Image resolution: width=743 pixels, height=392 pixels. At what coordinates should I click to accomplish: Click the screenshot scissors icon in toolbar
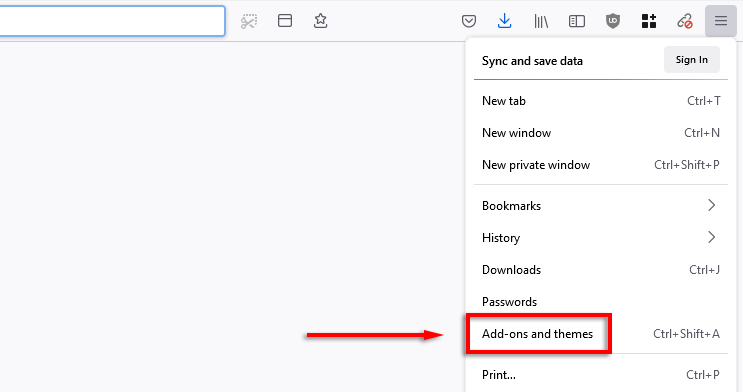pyautogui.click(x=249, y=21)
